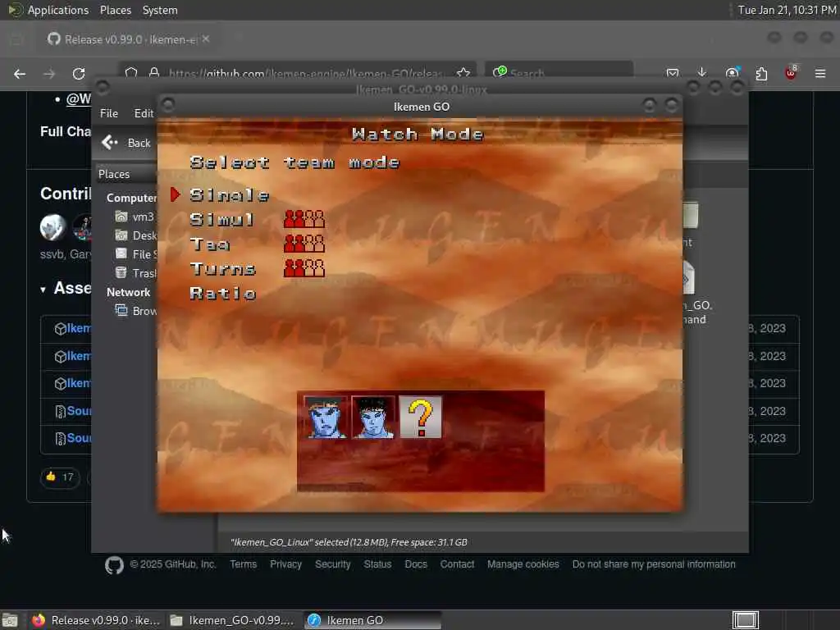The image size is (840, 630).
Task: Click the uBlock extension icon with badge
Action: [x=791, y=72]
